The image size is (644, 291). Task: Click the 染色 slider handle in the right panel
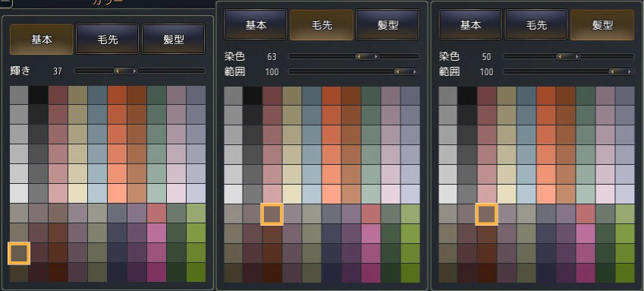point(568,56)
